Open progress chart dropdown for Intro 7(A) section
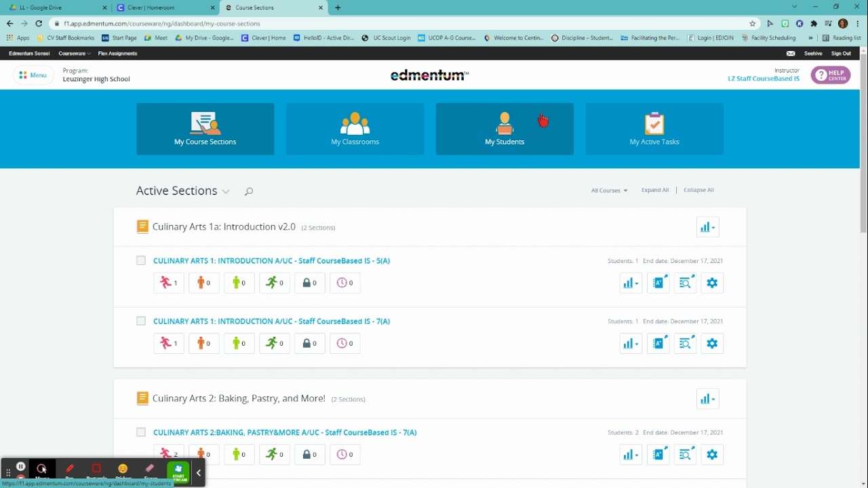Image resolution: width=868 pixels, height=488 pixels. (631, 343)
